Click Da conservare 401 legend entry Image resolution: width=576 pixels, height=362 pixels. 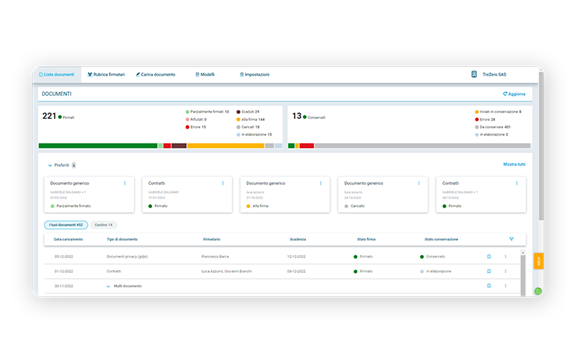coord(493,127)
